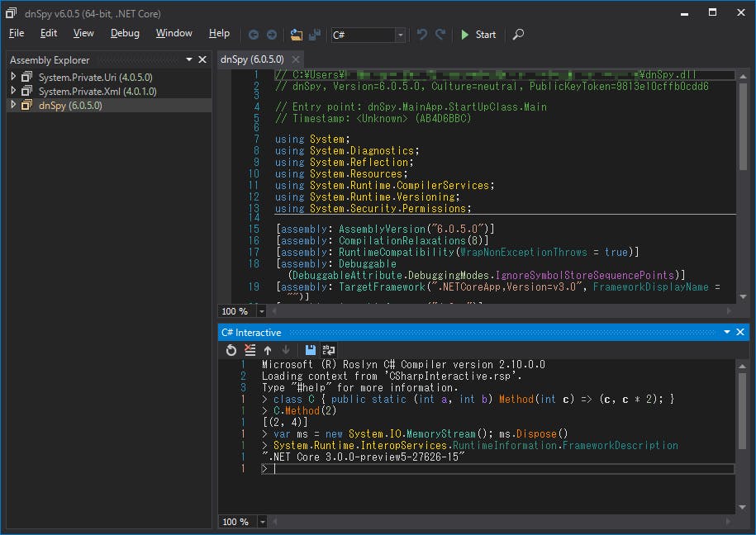
Task: Open the C# language dropdown
Action: pyautogui.click(x=400, y=35)
